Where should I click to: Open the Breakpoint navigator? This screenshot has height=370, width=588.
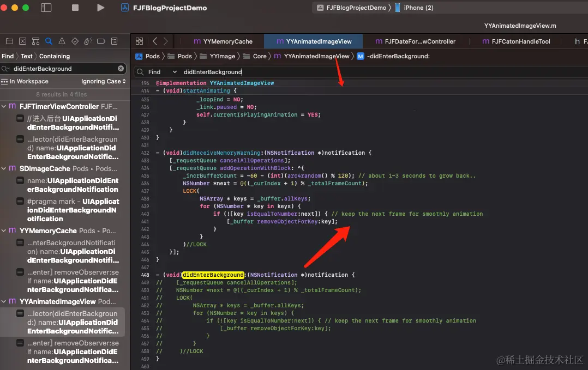point(101,41)
